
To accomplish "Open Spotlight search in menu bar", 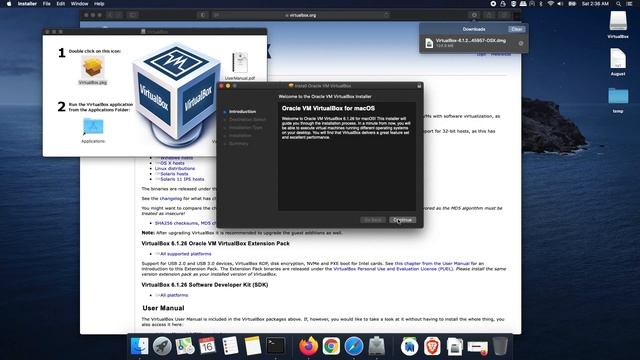I will (x=619, y=4).
